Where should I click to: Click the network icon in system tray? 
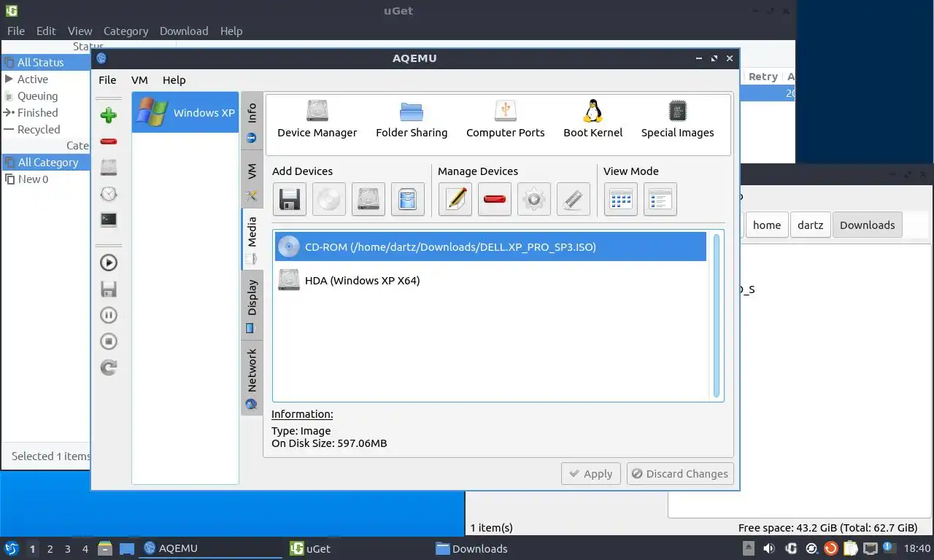click(x=870, y=548)
